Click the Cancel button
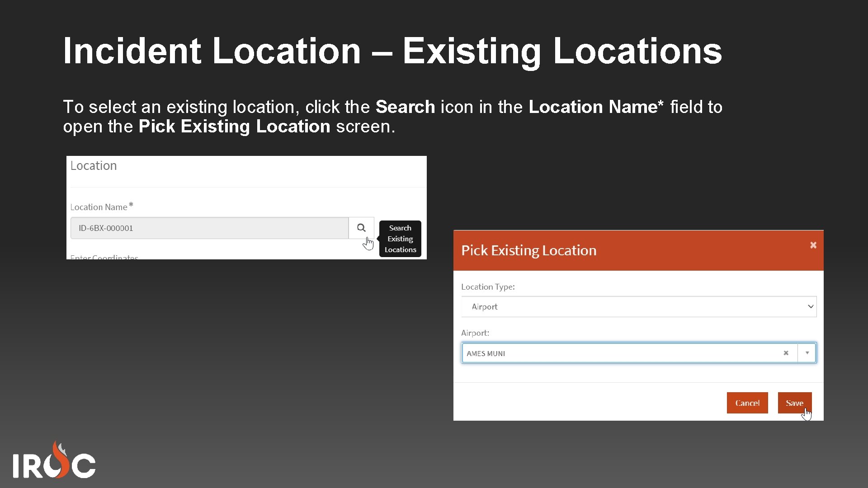Viewport: 868px width, 488px height. [747, 403]
